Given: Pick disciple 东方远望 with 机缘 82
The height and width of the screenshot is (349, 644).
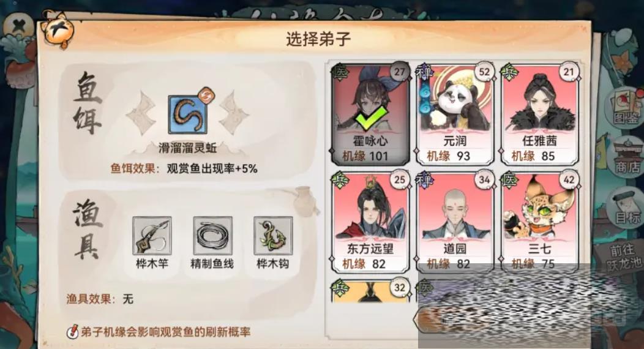Looking at the screenshot, I should (x=370, y=222).
